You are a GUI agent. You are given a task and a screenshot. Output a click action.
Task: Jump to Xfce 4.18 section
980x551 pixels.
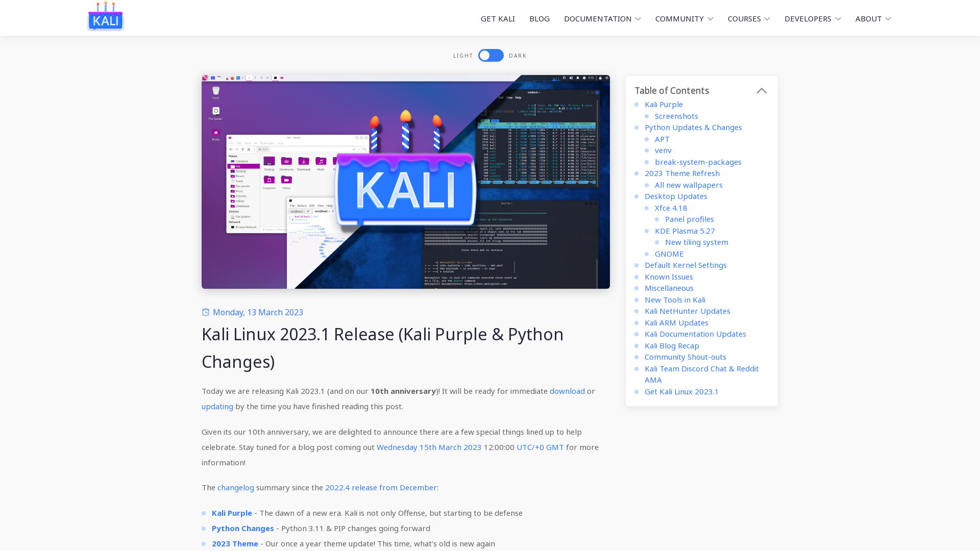(671, 208)
